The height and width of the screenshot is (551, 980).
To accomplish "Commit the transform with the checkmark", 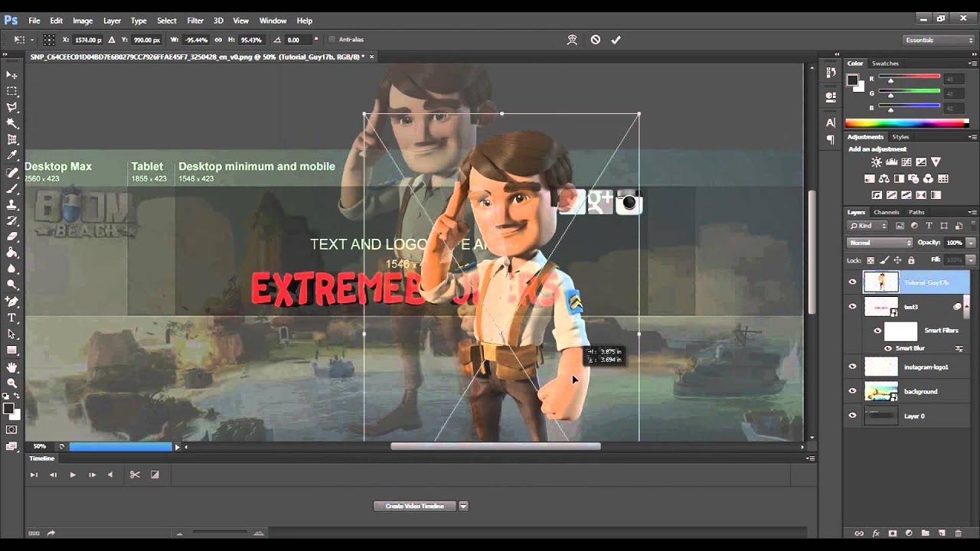I will click(616, 40).
